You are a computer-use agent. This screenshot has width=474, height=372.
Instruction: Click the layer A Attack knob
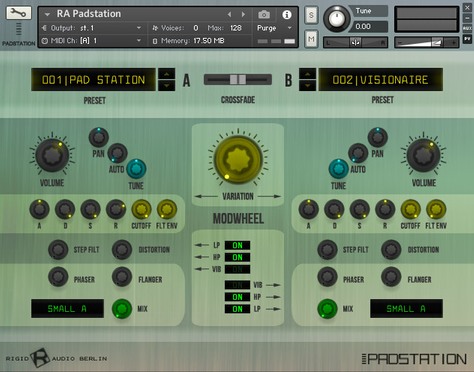point(39,209)
